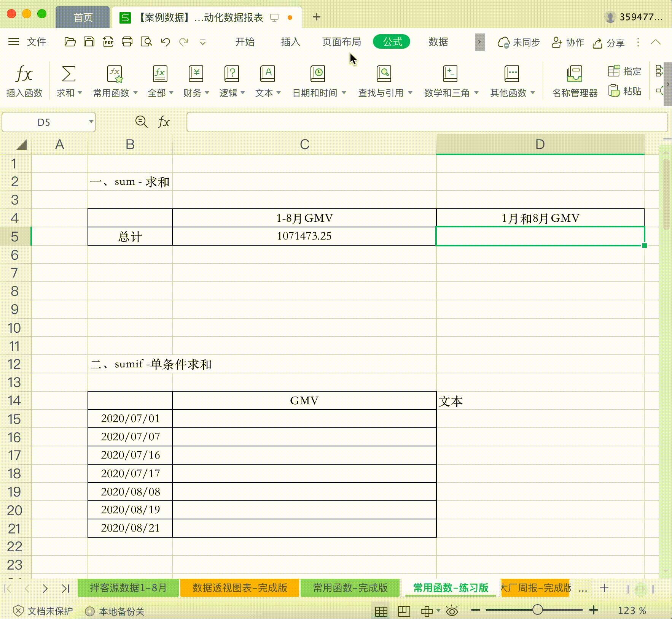Click the Redo arrow

(184, 42)
